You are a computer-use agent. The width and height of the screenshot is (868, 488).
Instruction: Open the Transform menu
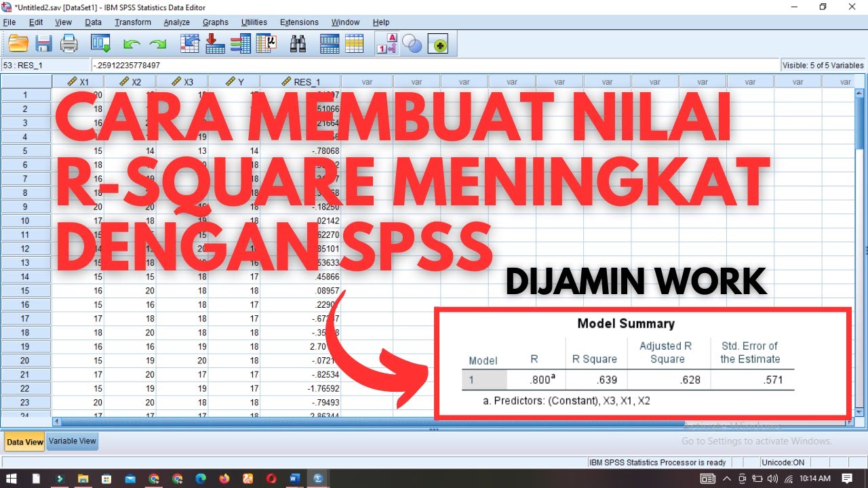click(133, 22)
